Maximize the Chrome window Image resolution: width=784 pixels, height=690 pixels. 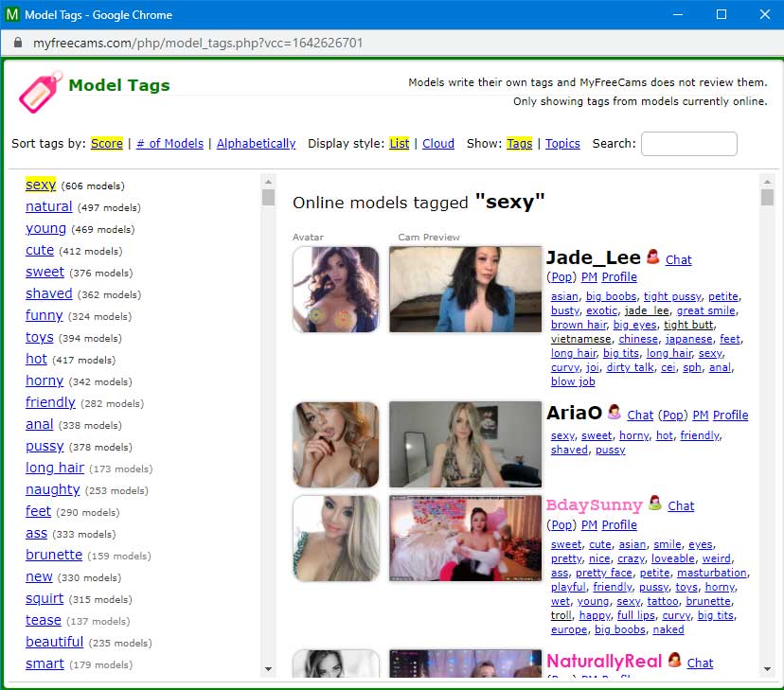tap(722, 14)
